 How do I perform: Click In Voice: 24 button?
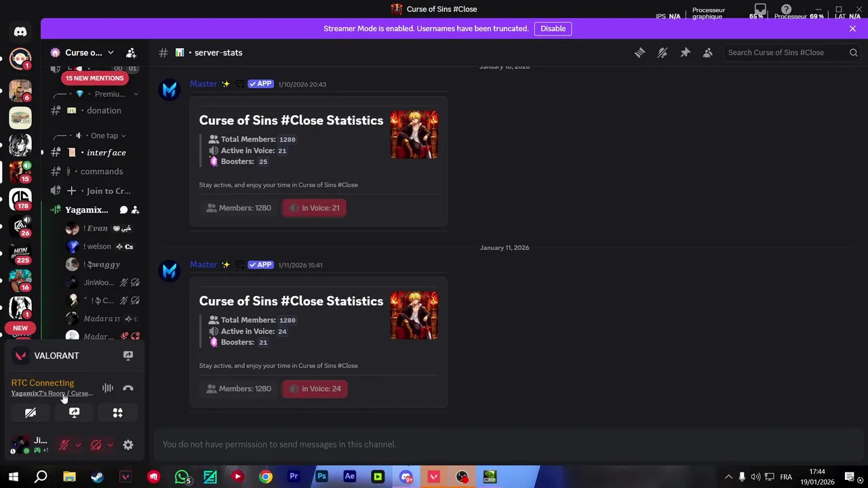pos(315,388)
